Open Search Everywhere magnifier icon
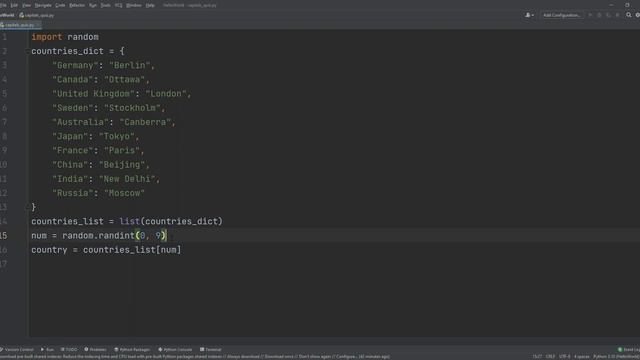This screenshot has width=640, height=360. (629, 15)
